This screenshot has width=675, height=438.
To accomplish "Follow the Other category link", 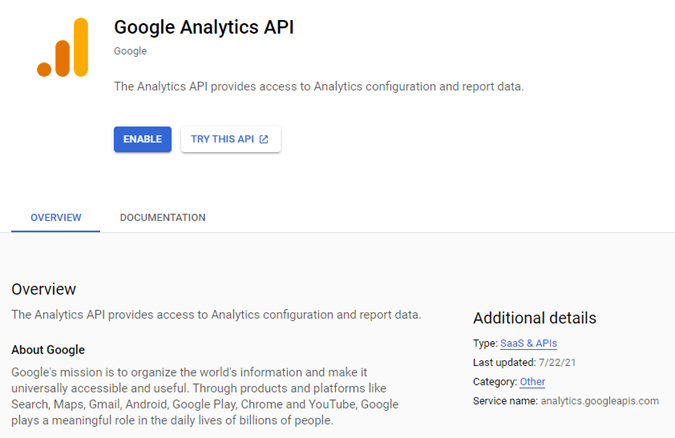I will click(x=532, y=381).
